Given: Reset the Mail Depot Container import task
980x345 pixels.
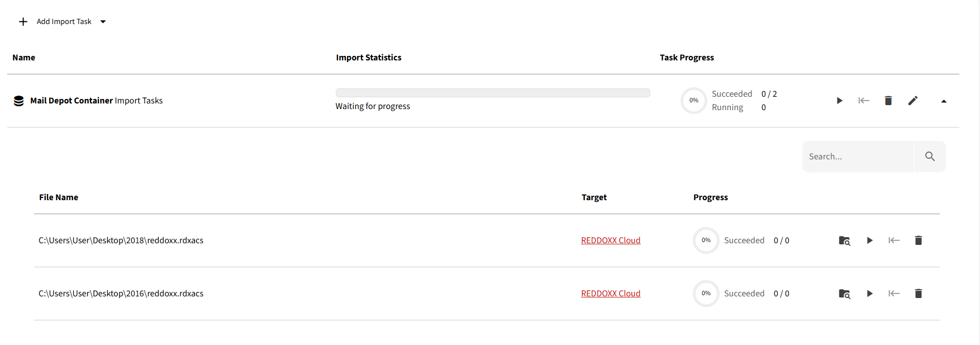Looking at the screenshot, I should 864,101.
